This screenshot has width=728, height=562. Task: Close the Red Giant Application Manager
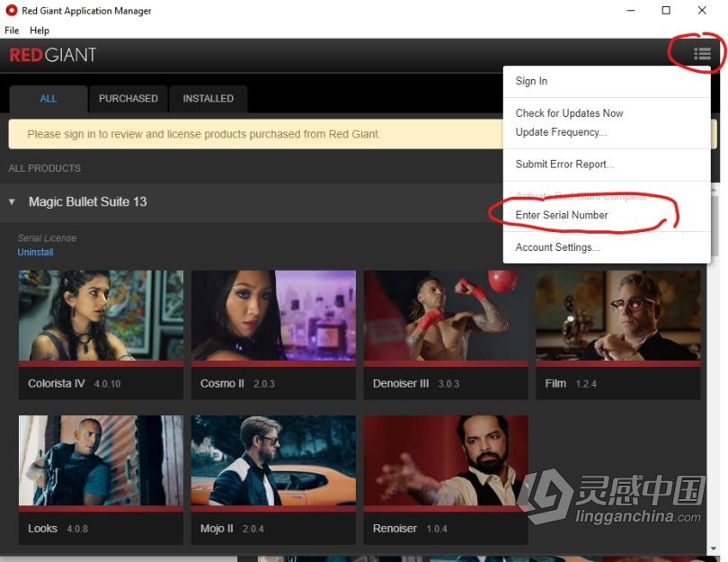point(702,10)
